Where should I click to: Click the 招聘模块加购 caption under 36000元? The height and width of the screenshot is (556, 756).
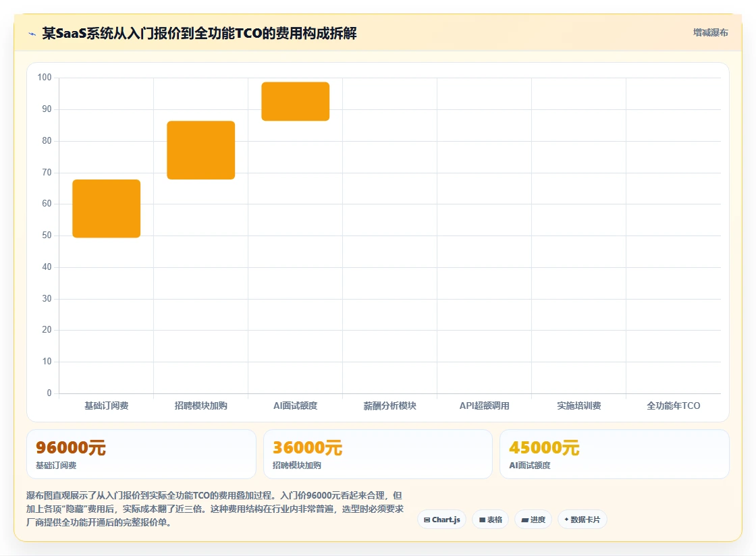pos(296,466)
